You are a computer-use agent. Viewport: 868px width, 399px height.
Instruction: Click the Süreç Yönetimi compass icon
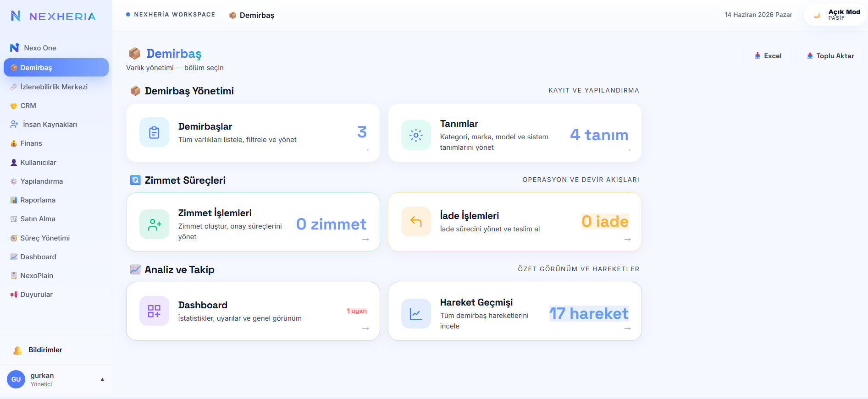click(x=14, y=238)
